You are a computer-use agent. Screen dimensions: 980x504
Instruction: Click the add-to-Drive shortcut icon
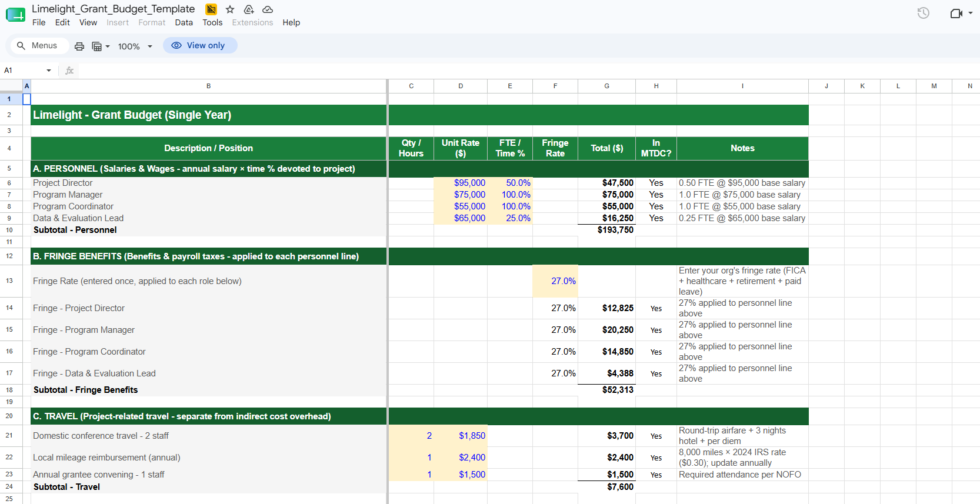[249, 9]
